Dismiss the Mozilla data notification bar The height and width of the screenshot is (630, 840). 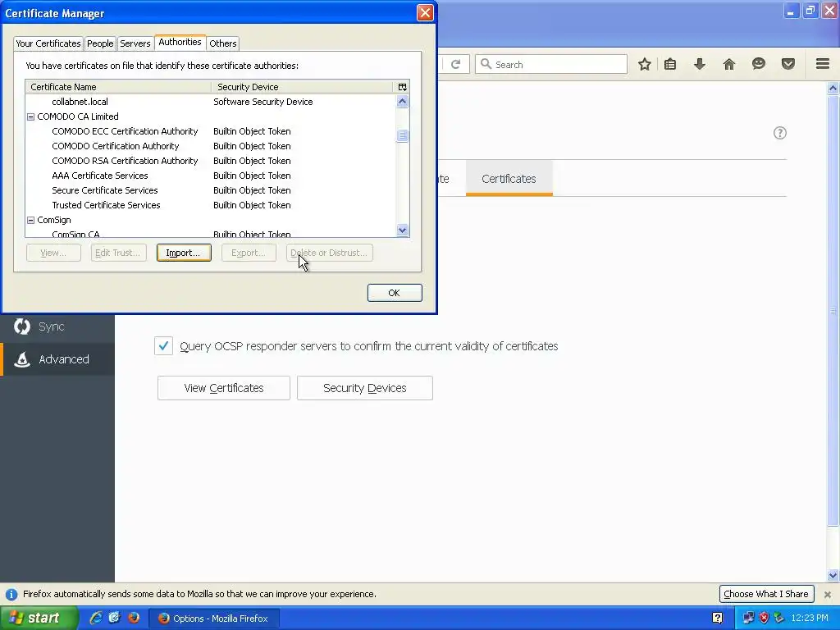tap(827, 594)
